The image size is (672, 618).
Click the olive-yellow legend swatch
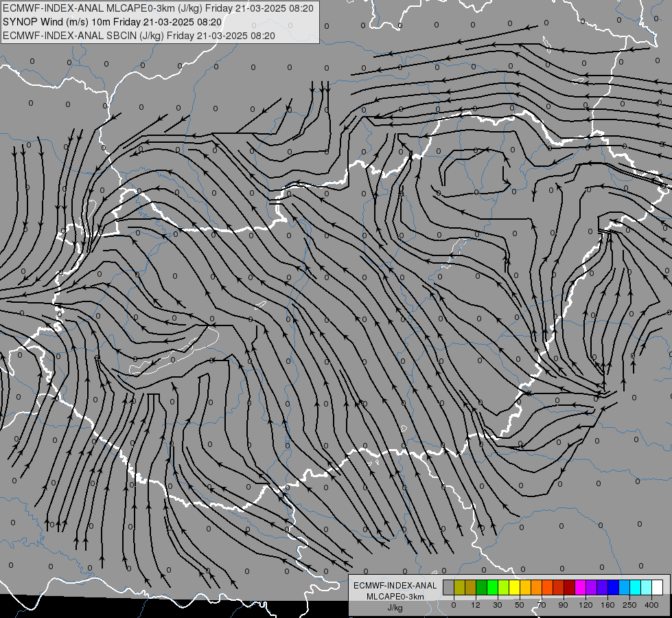point(459,587)
